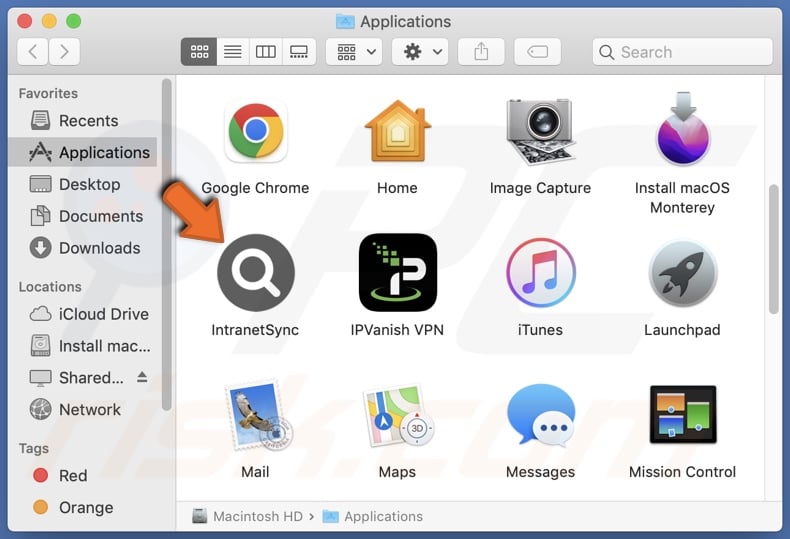Switch to gallery view
The width and height of the screenshot is (790, 539).
299,51
